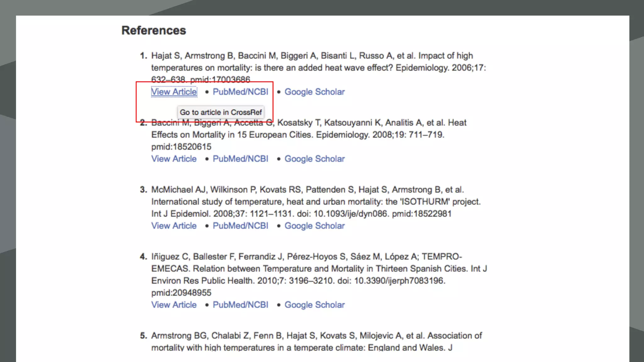Click View Article under Baccini reference
The height and width of the screenshot is (362, 644).
pos(174,159)
